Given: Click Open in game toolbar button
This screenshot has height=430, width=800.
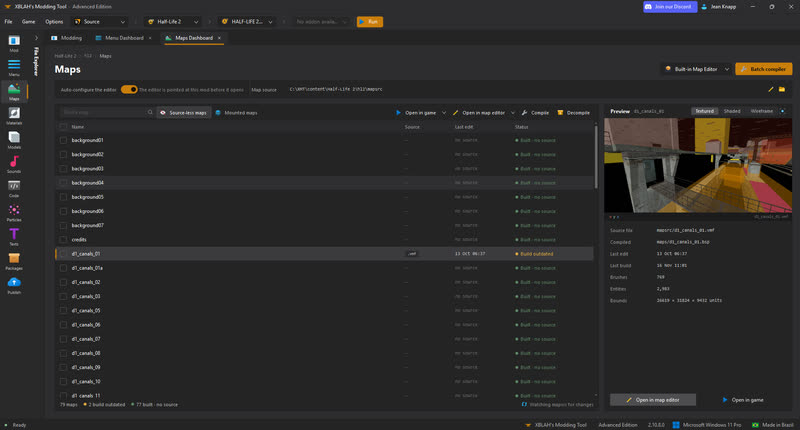Looking at the screenshot, I should [x=416, y=113].
